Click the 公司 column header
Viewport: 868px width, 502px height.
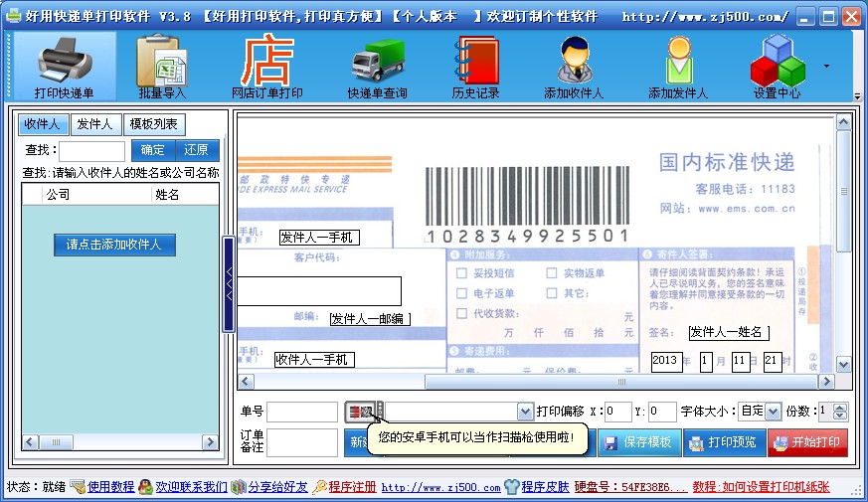pos(96,194)
